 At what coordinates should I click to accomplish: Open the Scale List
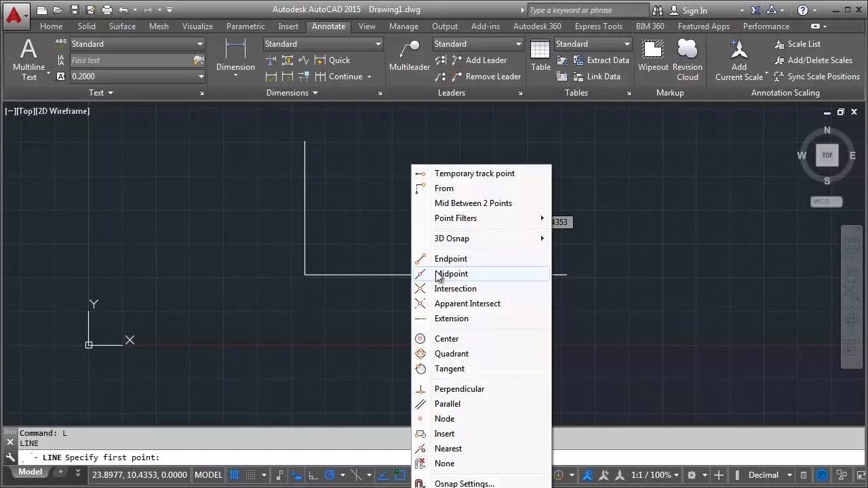(797, 44)
